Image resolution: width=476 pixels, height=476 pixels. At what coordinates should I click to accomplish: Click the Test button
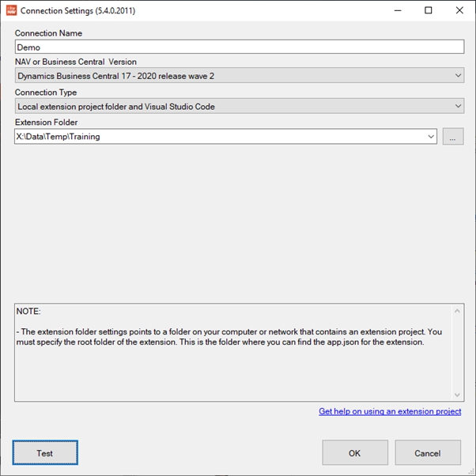(45, 452)
